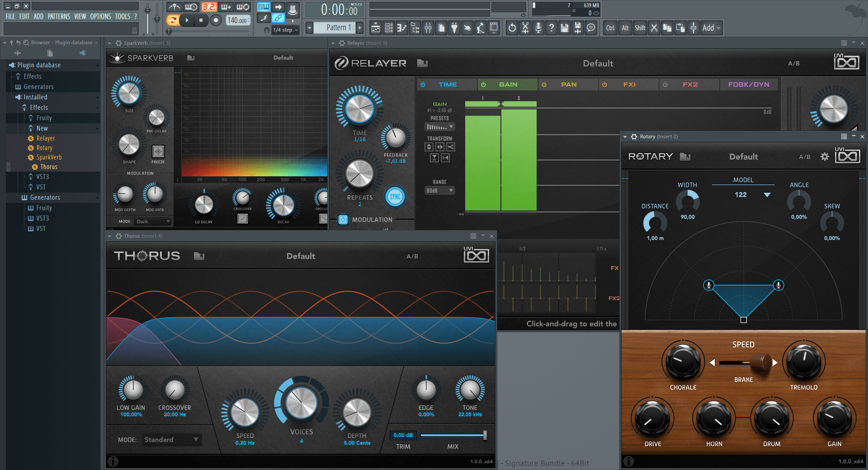
Task: Click the Thorus MIX slider
Action: [x=453, y=435]
